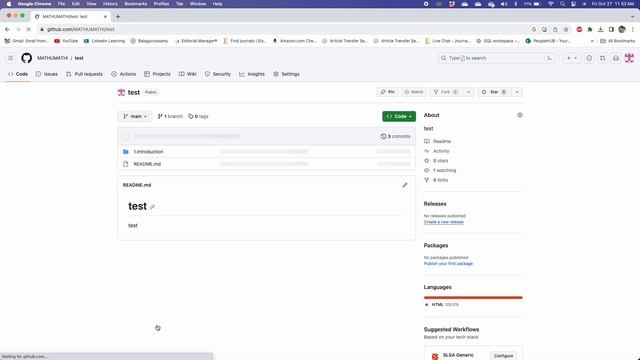Click the Pin repository button

[387, 92]
